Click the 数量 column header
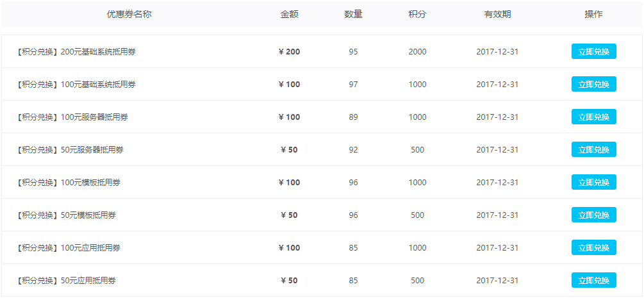 [353, 14]
